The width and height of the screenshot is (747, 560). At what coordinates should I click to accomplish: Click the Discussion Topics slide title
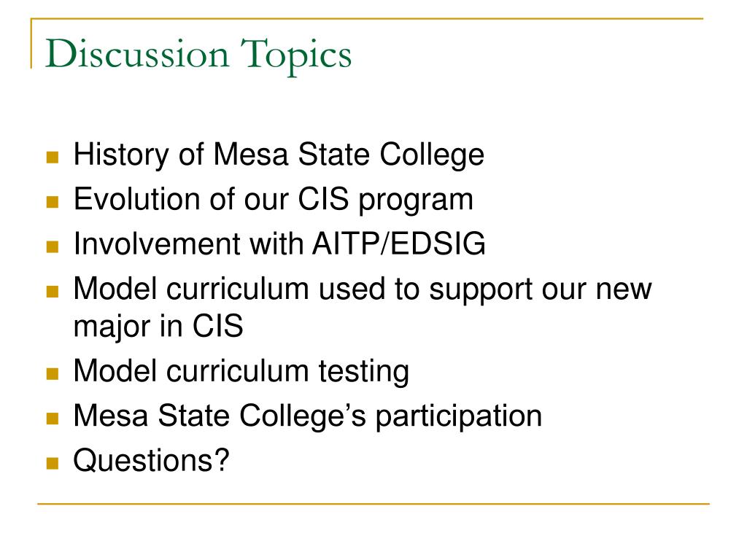(x=198, y=55)
